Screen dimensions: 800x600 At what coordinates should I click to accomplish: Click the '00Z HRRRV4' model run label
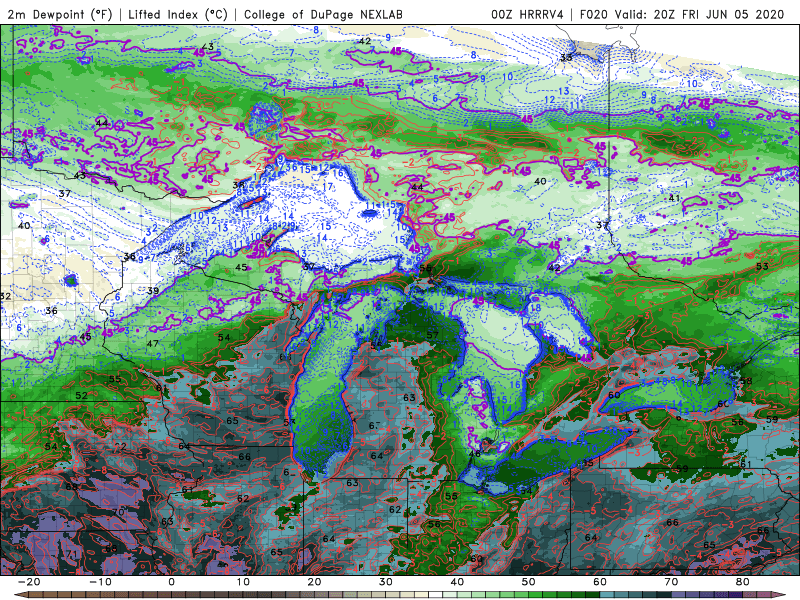[x=527, y=14]
